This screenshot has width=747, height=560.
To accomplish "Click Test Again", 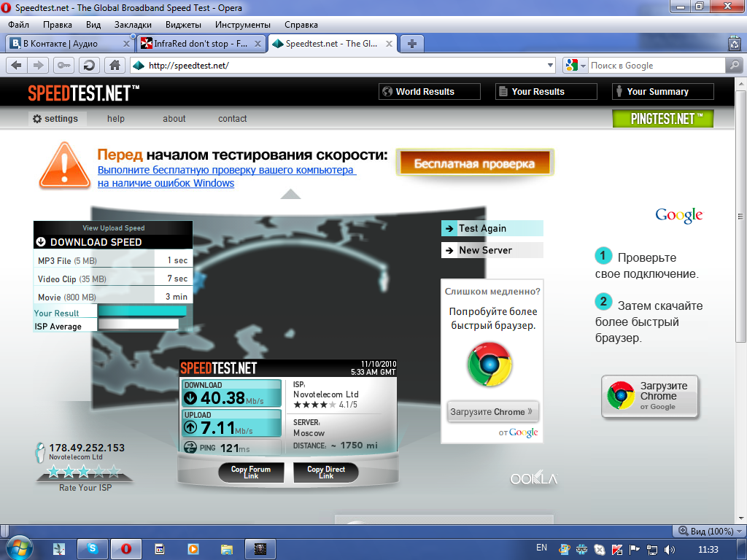I will coord(492,228).
